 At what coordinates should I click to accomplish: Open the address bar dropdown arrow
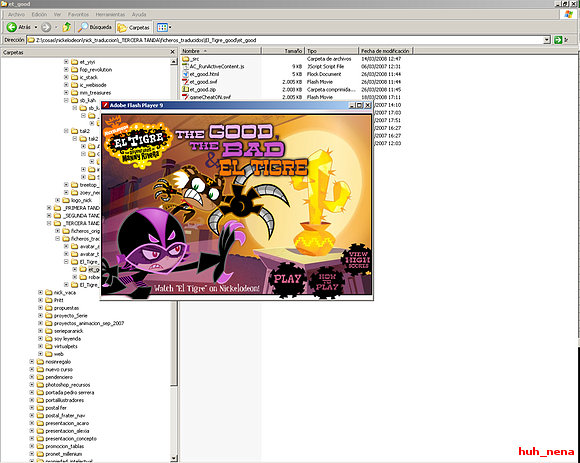click(x=547, y=40)
